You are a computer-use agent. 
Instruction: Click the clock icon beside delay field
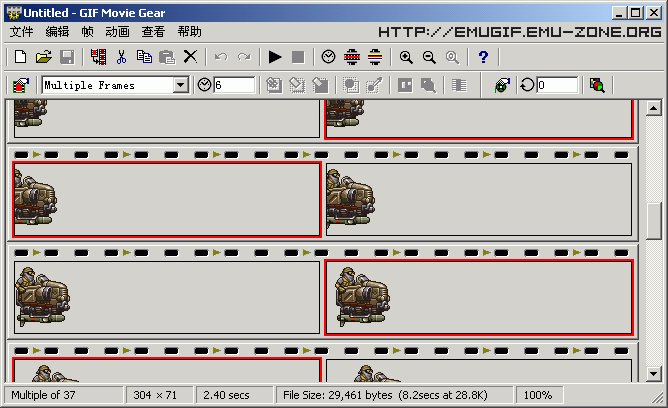[204, 85]
